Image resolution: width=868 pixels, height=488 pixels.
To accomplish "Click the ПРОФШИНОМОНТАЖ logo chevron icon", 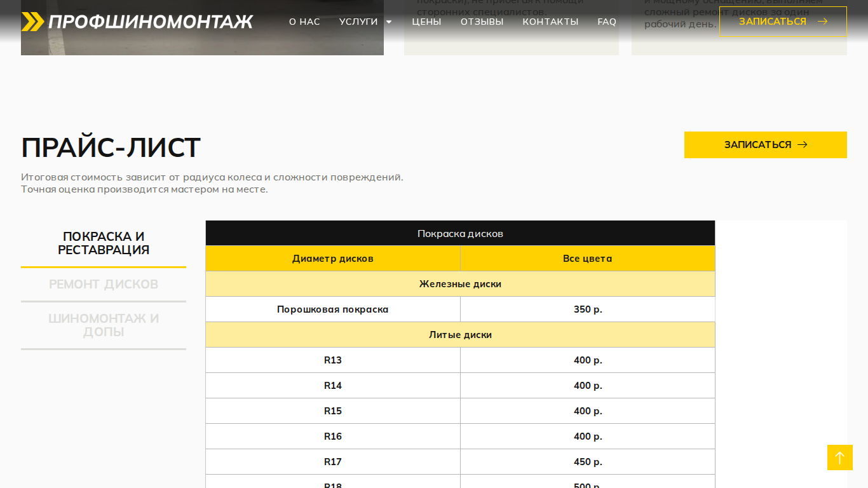I will click(32, 22).
